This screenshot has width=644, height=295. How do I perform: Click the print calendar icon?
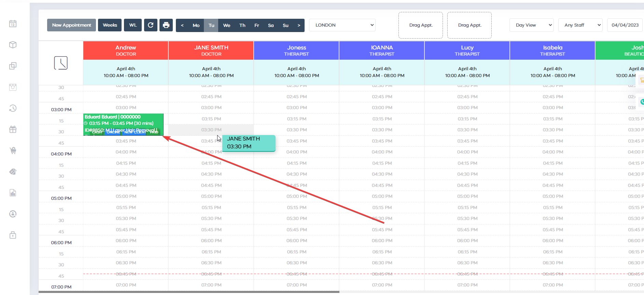click(166, 25)
